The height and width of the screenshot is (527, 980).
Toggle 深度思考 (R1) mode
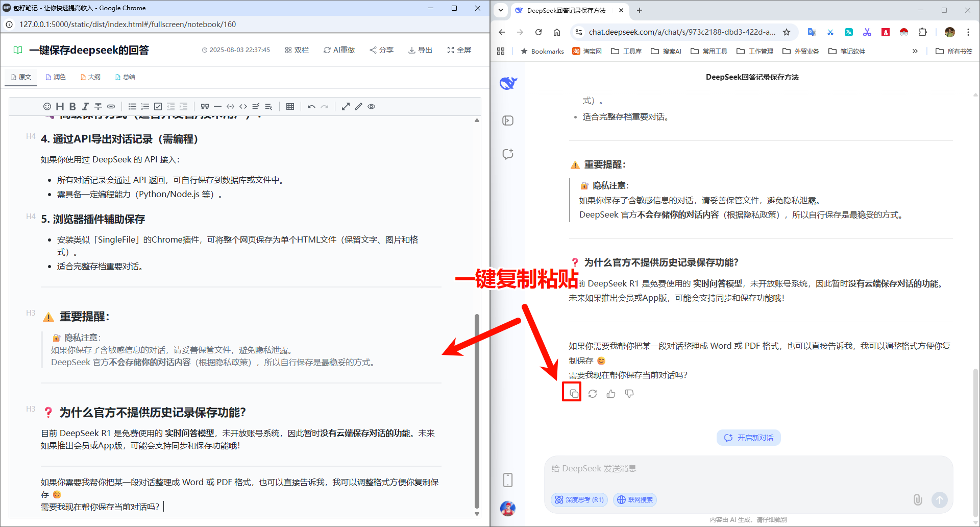[x=579, y=500]
